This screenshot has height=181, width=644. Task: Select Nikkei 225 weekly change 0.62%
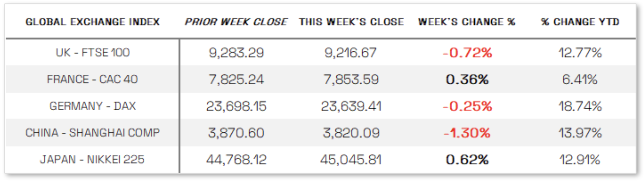467,160
